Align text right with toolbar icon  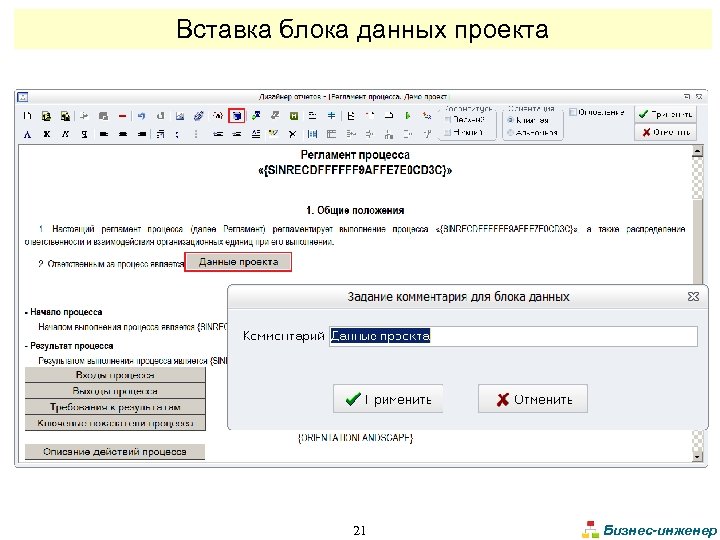click(x=142, y=134)
